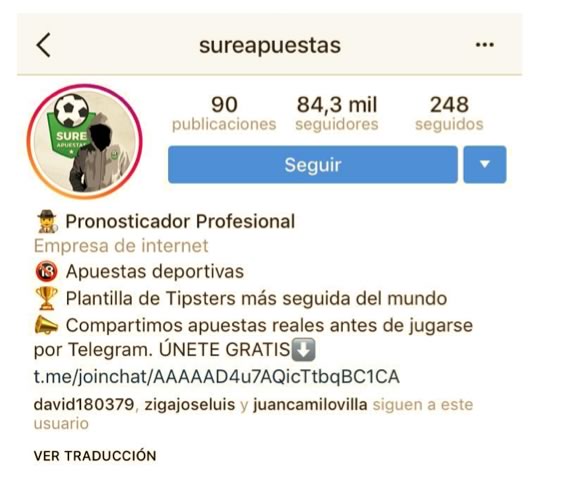Open the 90 publicaciones count
The width and height of the screenshot is (561, 489).
click(224, 113)
